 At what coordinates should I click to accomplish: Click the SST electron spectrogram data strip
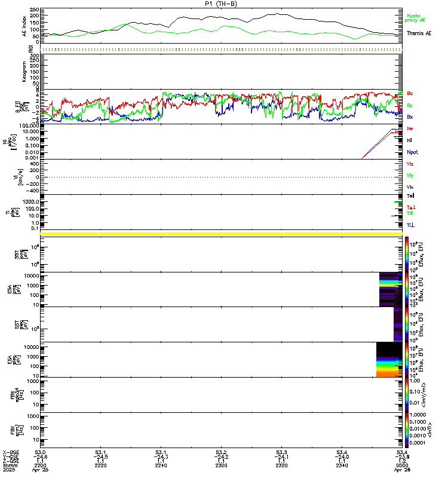(x=398, y=324)
